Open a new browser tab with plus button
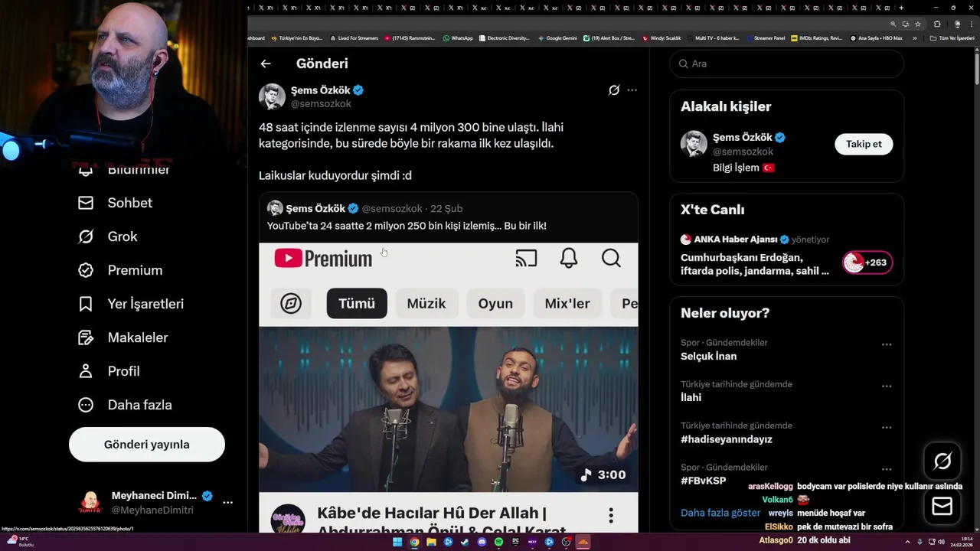 901,8
